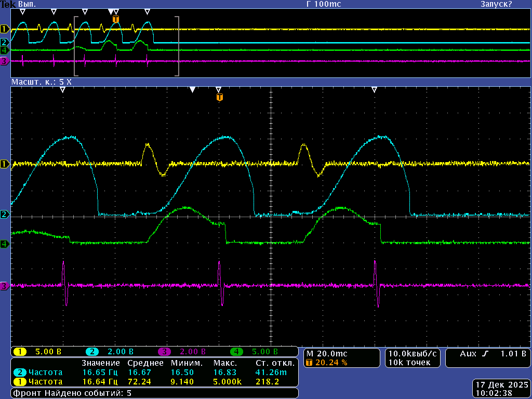Image resolution: width=532 pixels, height=399 pixels.
Task: Click the magenta channel 3 marker in the main waveform view
Action: tap(5, 286)
